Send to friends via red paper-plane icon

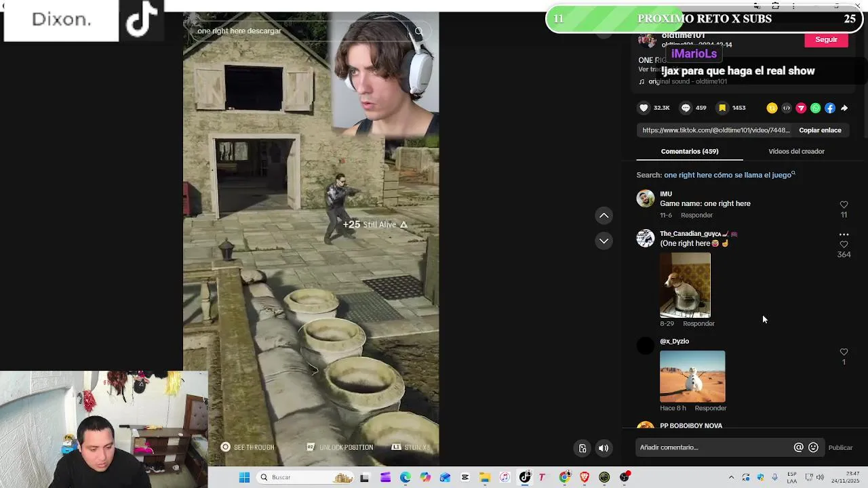click(x=801, y=108)
